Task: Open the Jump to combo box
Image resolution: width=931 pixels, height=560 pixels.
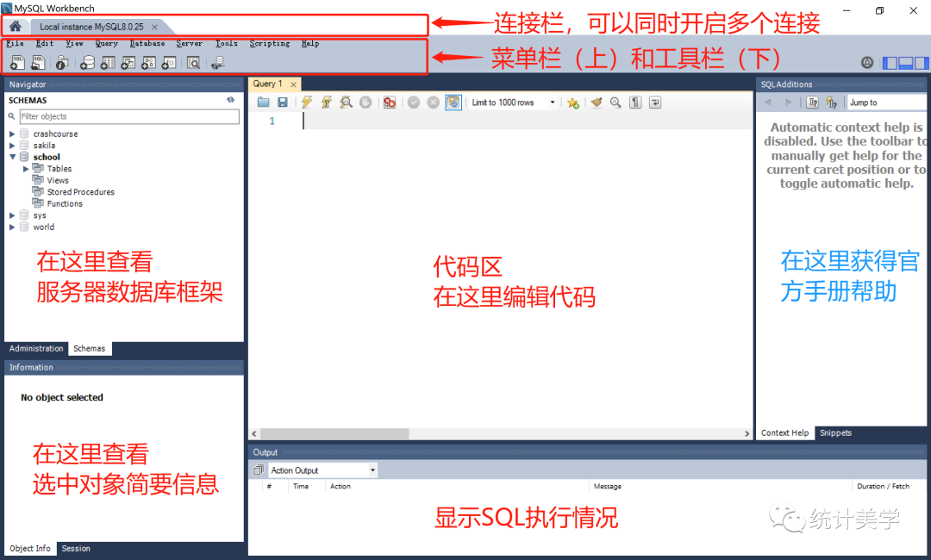Action: (887, 103)
